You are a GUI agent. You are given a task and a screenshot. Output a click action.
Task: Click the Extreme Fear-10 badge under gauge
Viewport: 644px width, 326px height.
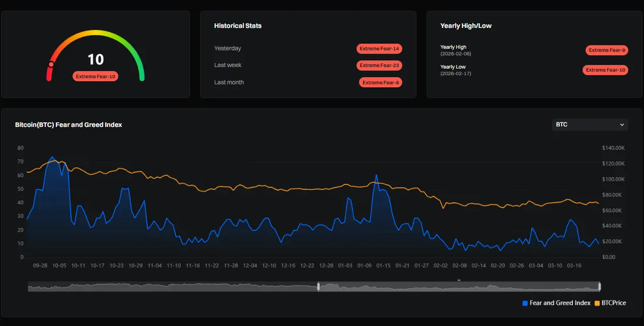pos(95,77)
